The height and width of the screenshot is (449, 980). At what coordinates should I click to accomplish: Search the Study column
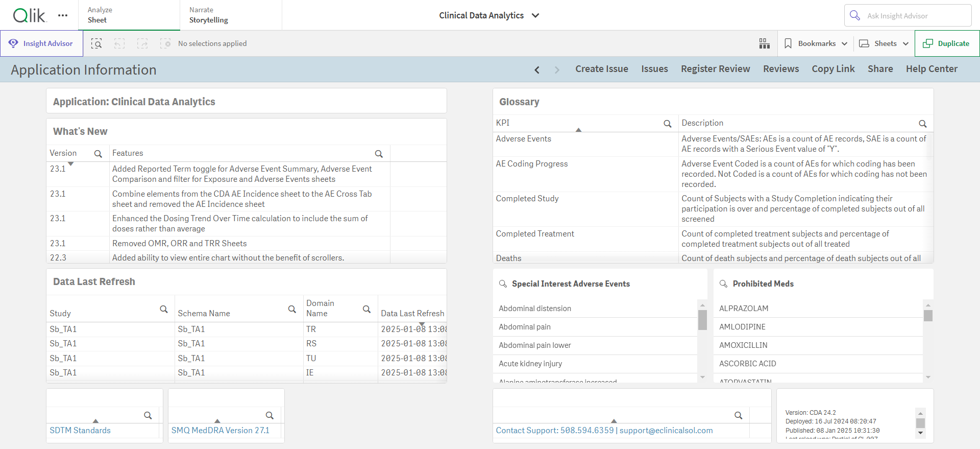(x=164, y=309)
